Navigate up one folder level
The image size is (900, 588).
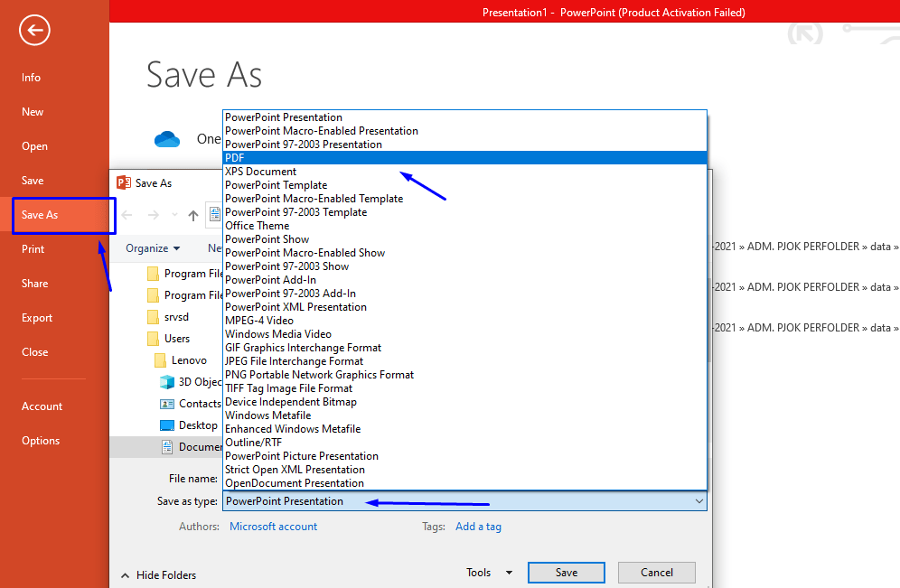[x=193, y=214]
